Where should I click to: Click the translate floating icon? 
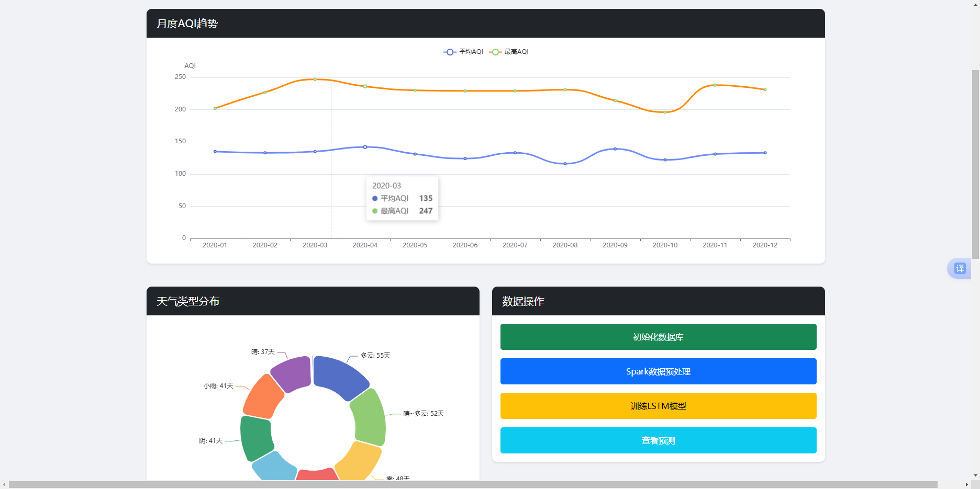[960, 268]
